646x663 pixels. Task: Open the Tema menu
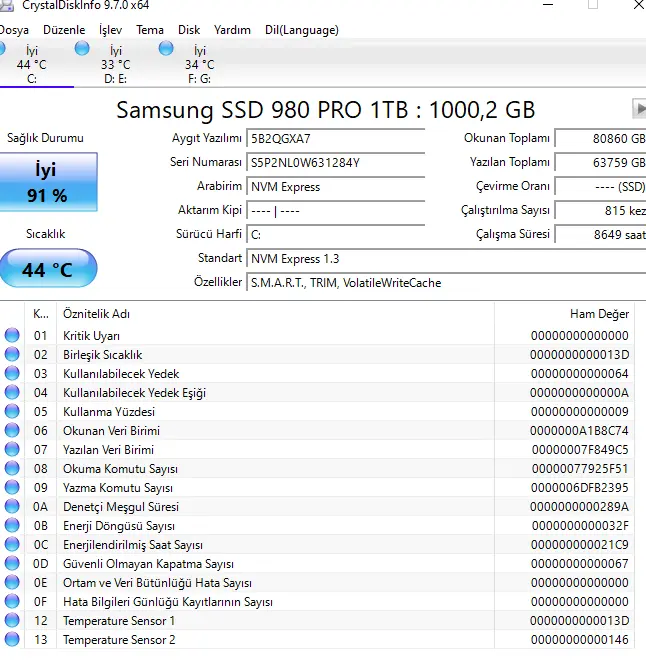(x=150, y=30)
